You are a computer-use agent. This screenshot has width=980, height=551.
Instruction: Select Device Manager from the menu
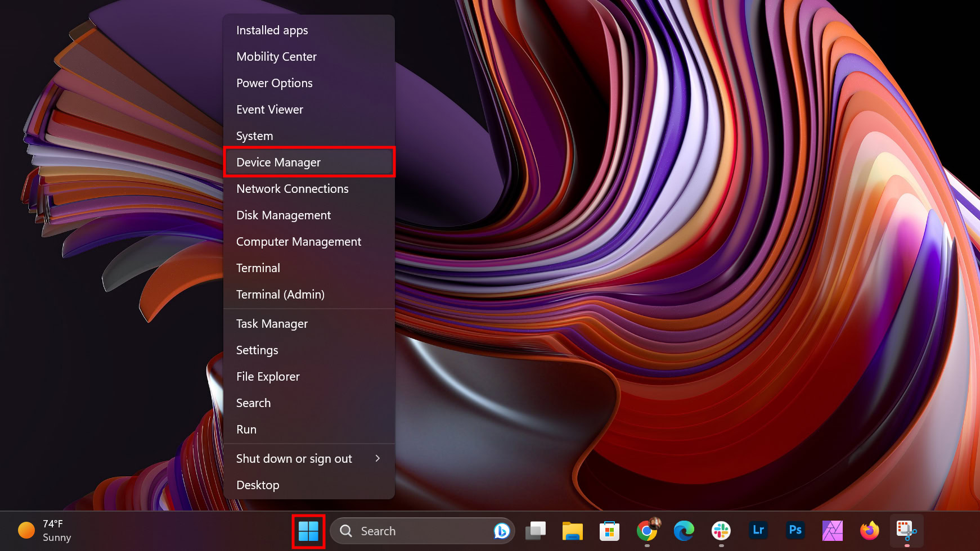308,162
